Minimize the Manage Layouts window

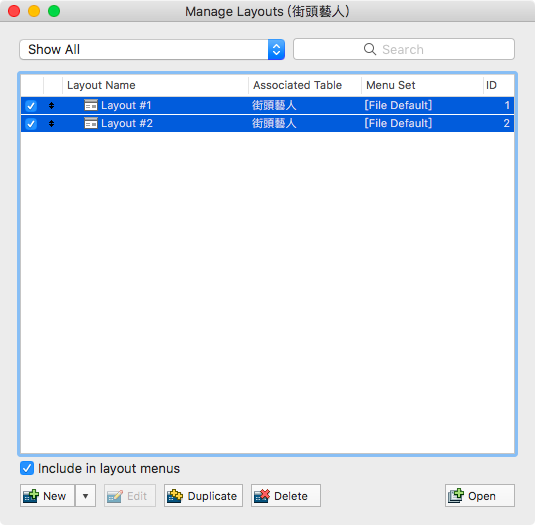(34, 11)
